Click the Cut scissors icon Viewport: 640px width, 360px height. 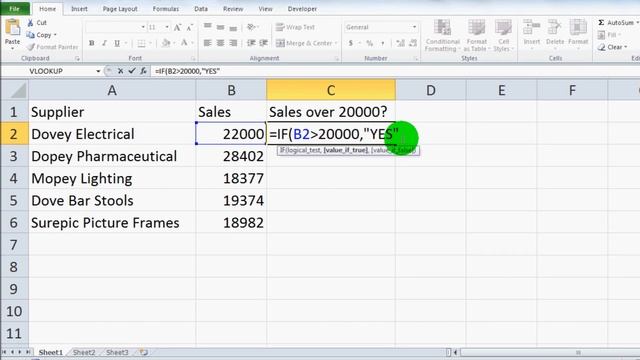pos(31,23)
